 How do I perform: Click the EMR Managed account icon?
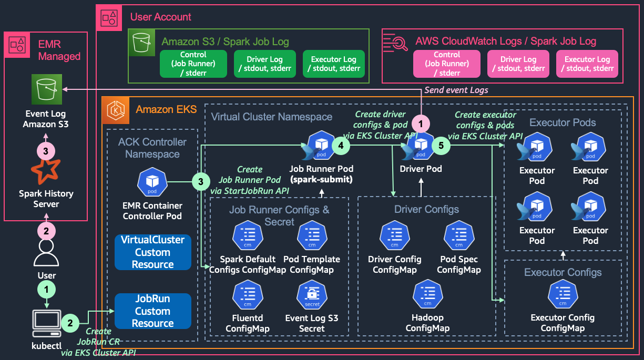pyautogui.click(x=18, y=45)
